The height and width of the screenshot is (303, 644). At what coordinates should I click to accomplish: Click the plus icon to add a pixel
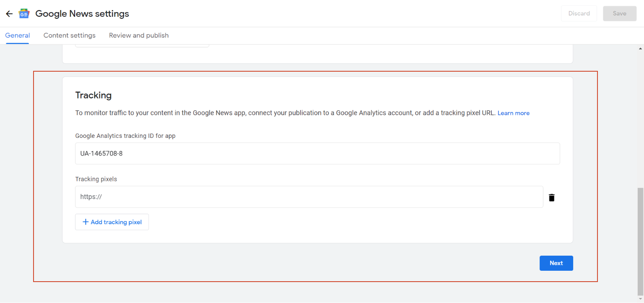(86, 222)
